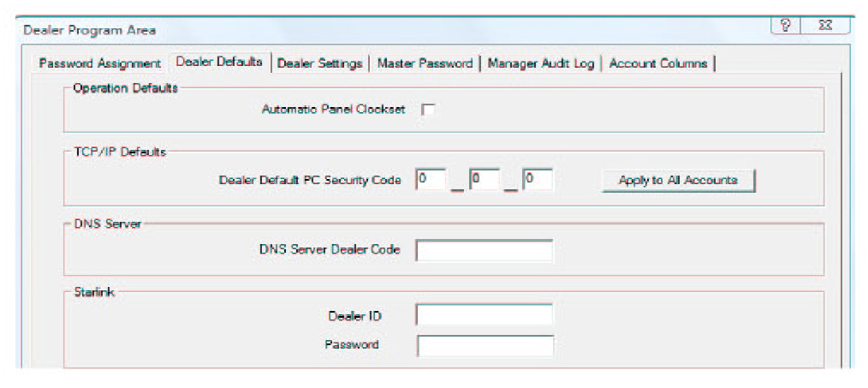Enable the Automatic Panel Clockset checkbox
The height and width of the screenshot is (388, 868).
(x=428, y=110)
